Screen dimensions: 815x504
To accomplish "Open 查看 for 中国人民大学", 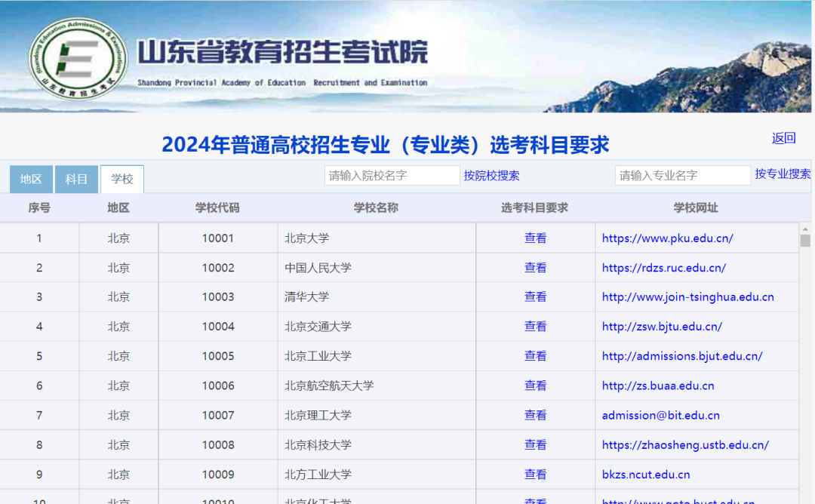I will coord(535,268).
